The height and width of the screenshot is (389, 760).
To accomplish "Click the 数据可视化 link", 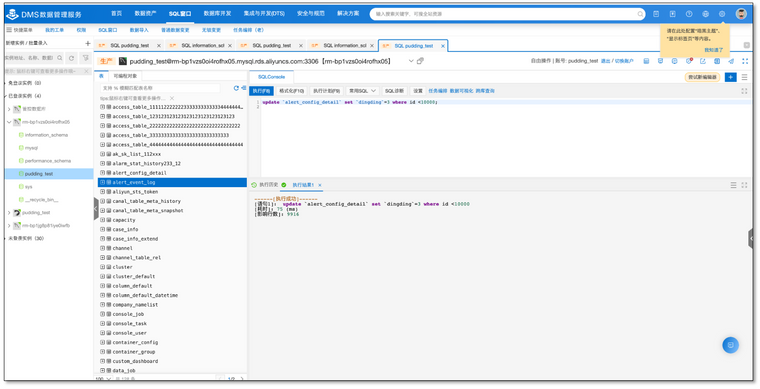I will pyautogui.click(x=461, y=91).
